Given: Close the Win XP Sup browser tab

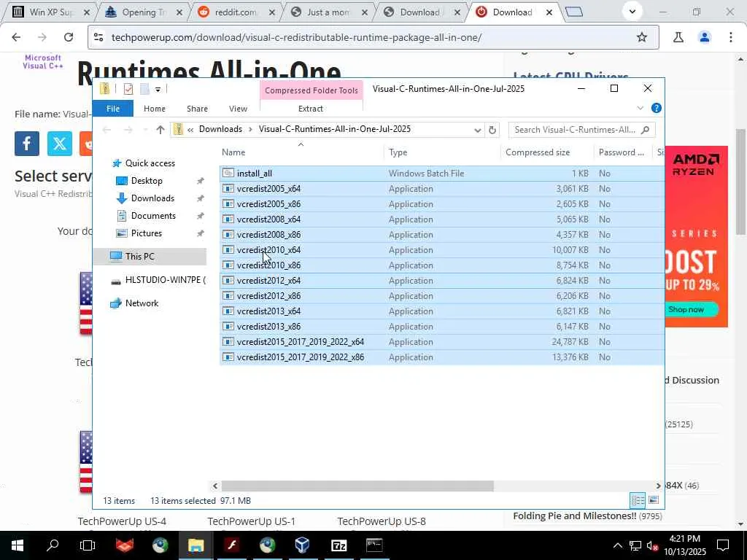Looking at the screenshot, I should click(87, 13).
